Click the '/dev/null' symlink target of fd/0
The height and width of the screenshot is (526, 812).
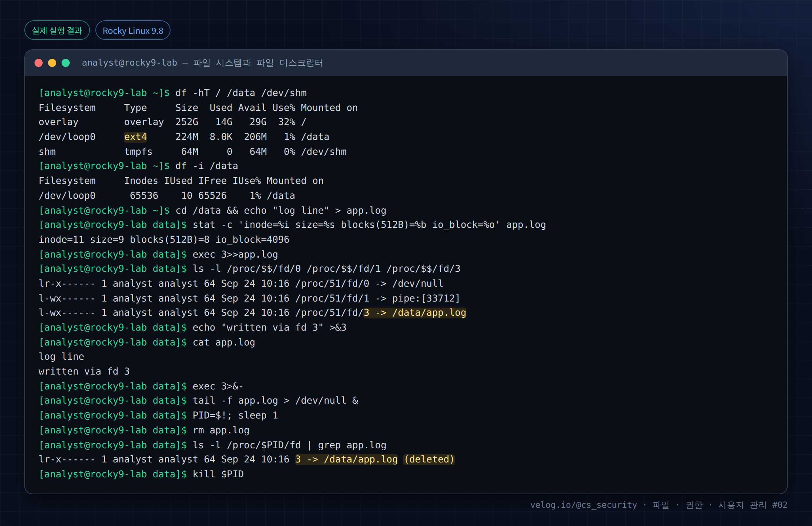click(418, 283)
